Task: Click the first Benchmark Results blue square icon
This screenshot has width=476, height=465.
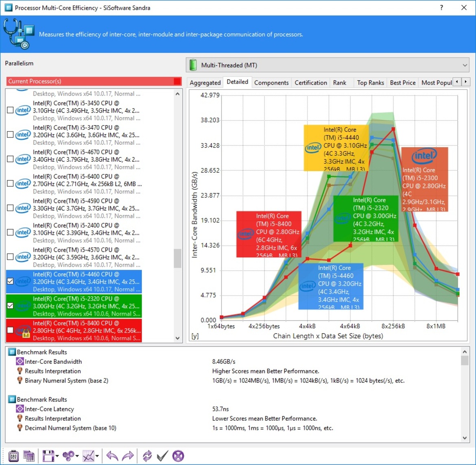Action: click(x=12, y=352)
